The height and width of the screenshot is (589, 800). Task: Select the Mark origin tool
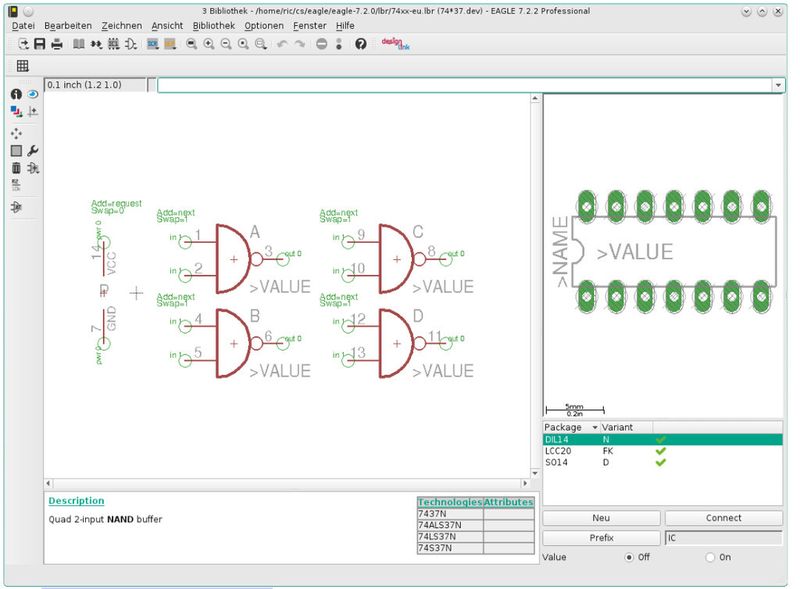33,111
